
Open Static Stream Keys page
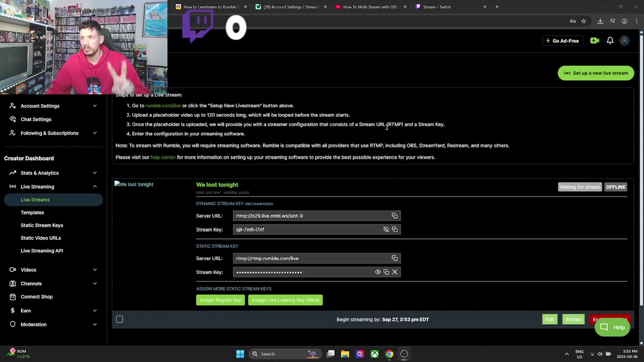click(42, 225)
